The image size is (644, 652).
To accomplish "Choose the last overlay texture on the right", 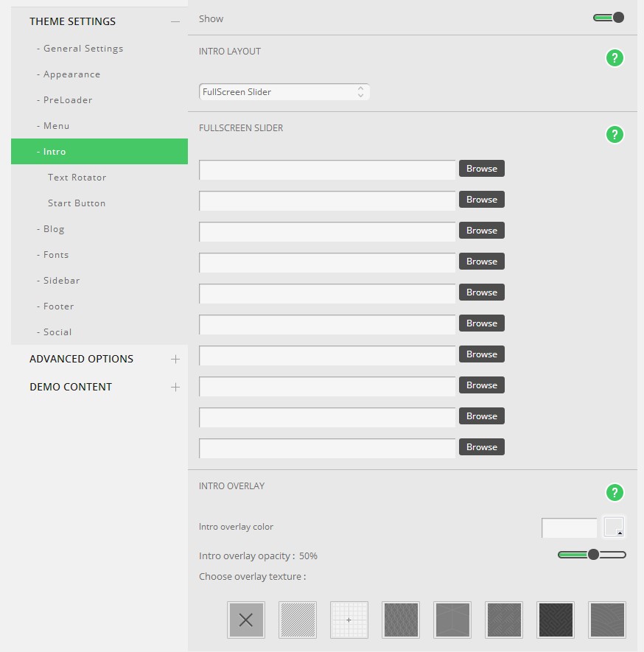I will pyautogui.click(x=607, y=620).
